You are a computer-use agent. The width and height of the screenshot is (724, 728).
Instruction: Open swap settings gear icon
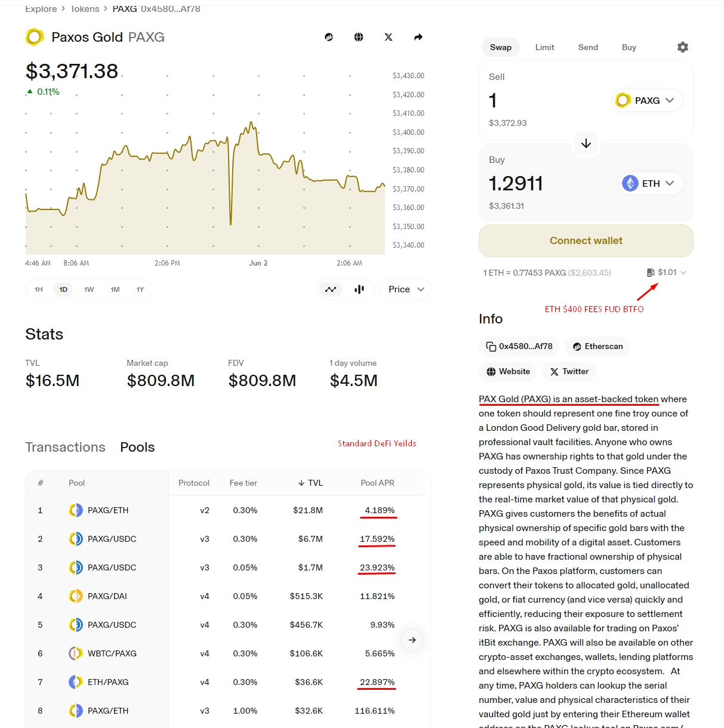coord(683,47)
